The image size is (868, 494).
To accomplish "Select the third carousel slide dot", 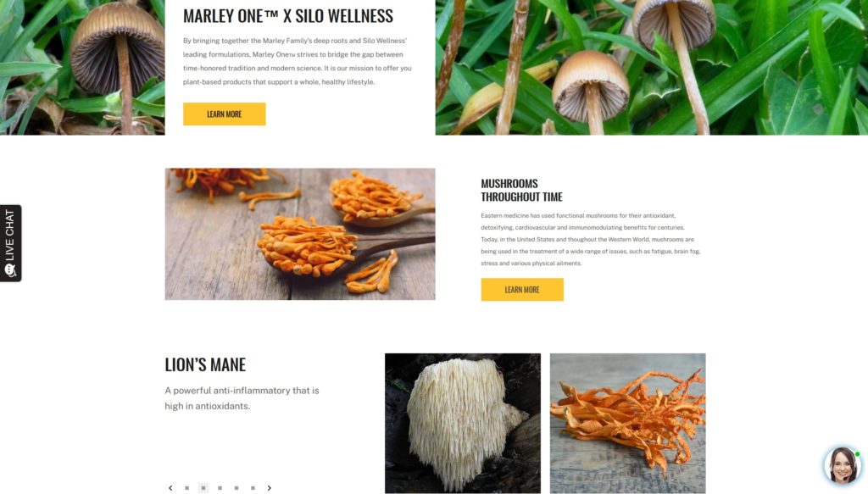I will pos(220,488).
